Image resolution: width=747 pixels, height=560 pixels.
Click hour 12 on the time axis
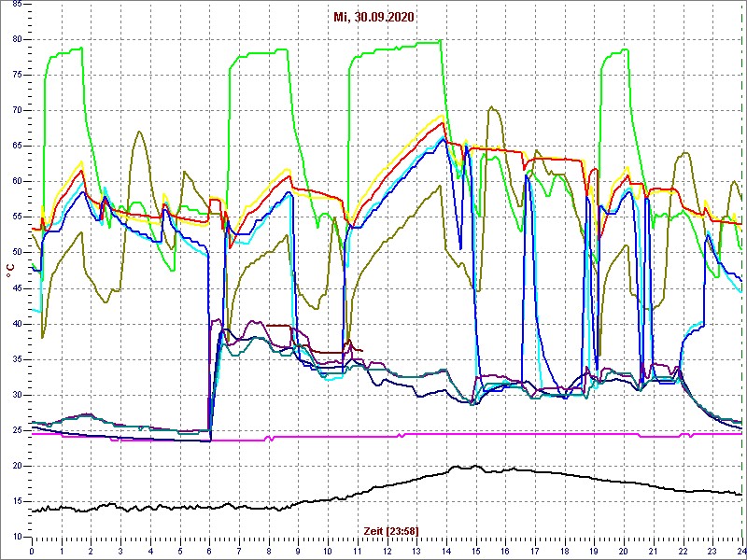tap(388, 551)
